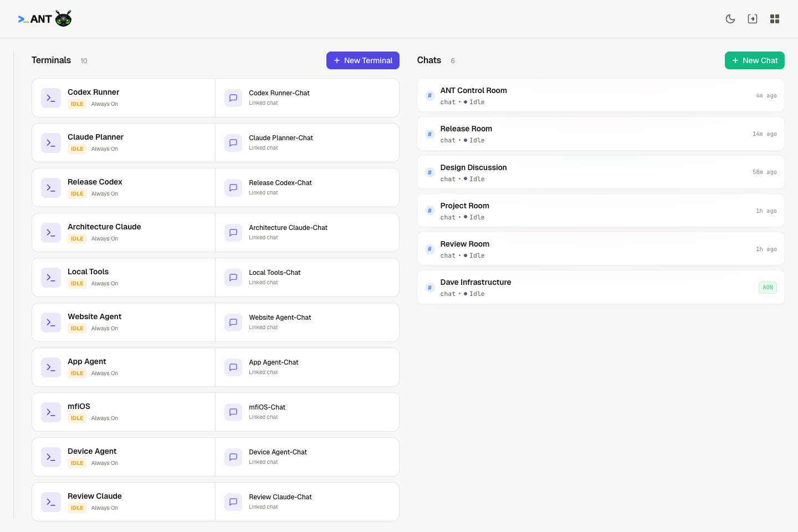
Task: Click the hashtag icon for Release Room
Action: [x=429, y=134]
